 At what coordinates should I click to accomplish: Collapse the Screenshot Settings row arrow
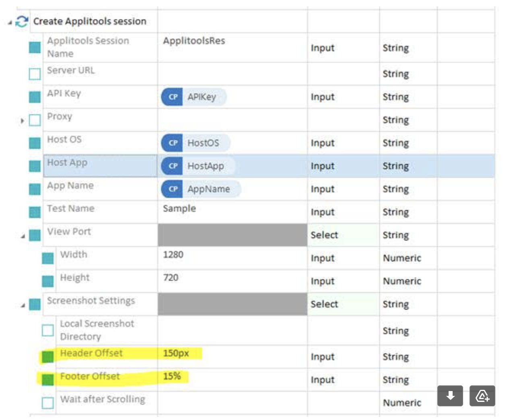tap(23, 306)
